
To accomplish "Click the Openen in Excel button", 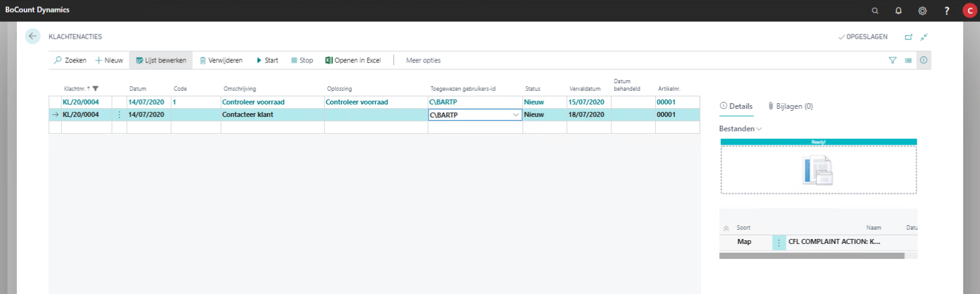I will point(353,61).
